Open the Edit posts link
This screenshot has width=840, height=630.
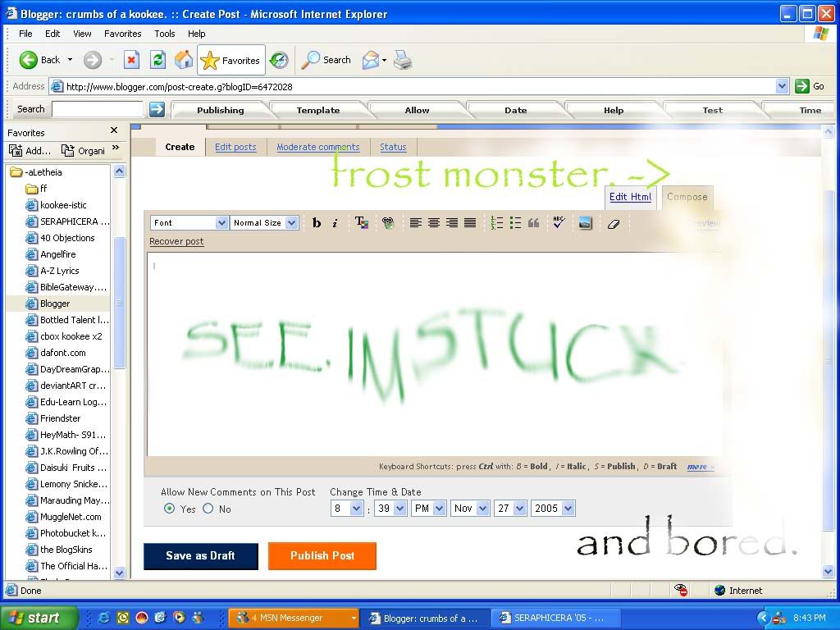point(235,147)
